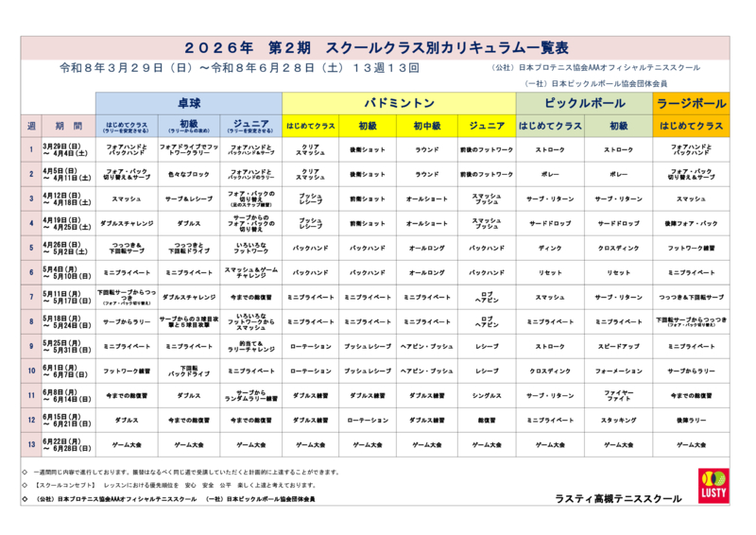Select period 4月26日(日)〜5月2日(土)

pyautogui.click(x=68, y=248)
